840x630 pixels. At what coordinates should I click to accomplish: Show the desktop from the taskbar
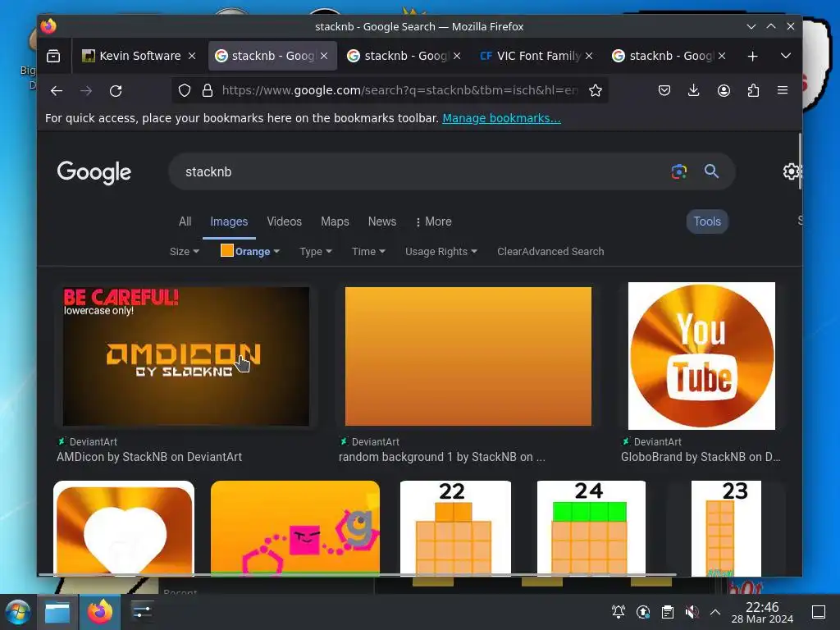819,612
